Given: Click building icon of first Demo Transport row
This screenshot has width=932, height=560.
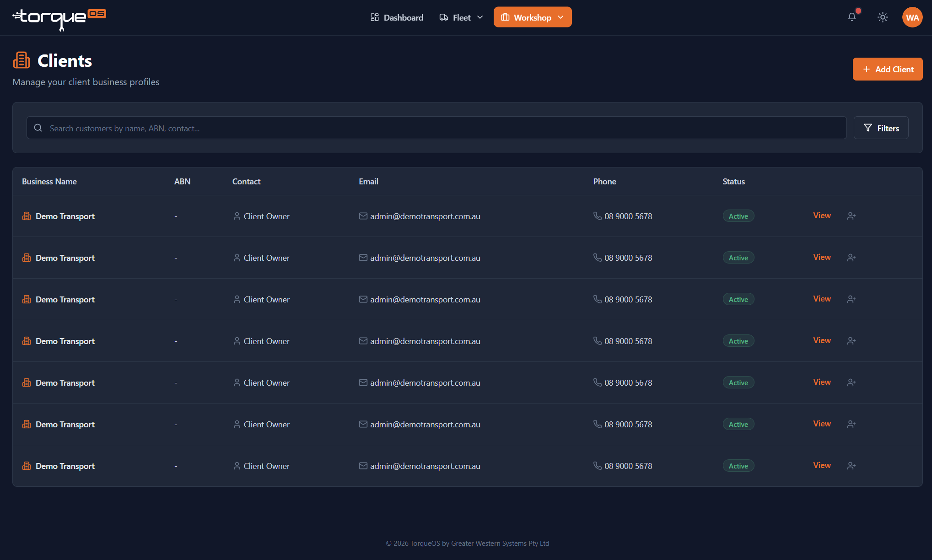Looking at the screenshot, I should coord(27,216).
